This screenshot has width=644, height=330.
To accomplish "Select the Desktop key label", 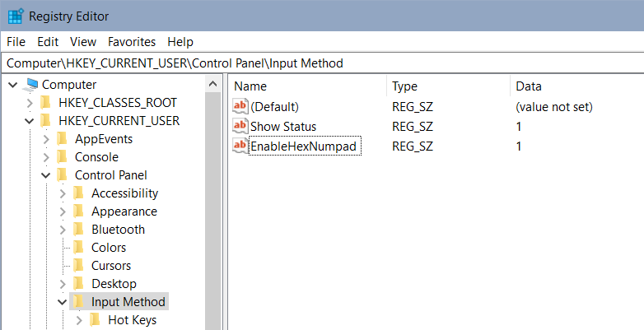I will [x=114, y=283].
